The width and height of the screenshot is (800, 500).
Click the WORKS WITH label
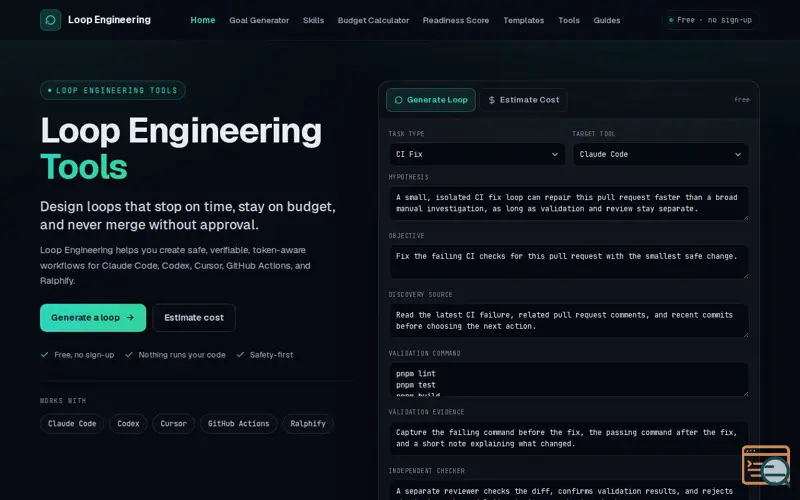click(x=63, y=401)
